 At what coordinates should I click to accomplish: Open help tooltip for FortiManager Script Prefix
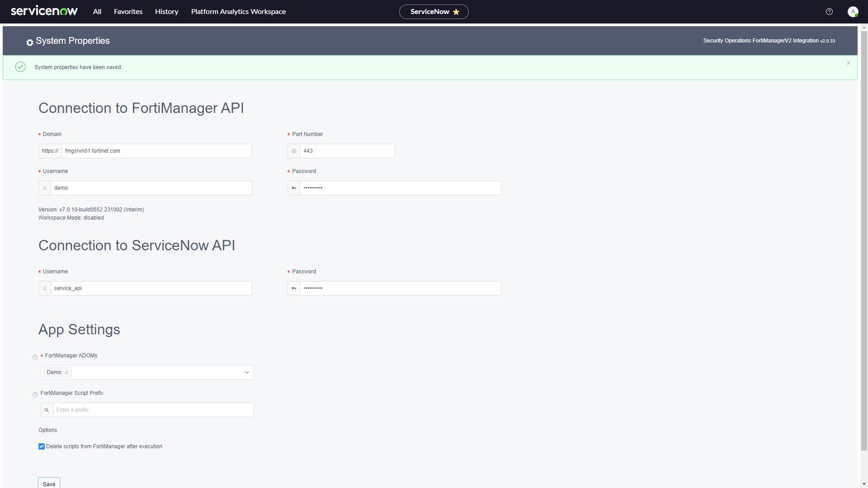pos(35,394)
